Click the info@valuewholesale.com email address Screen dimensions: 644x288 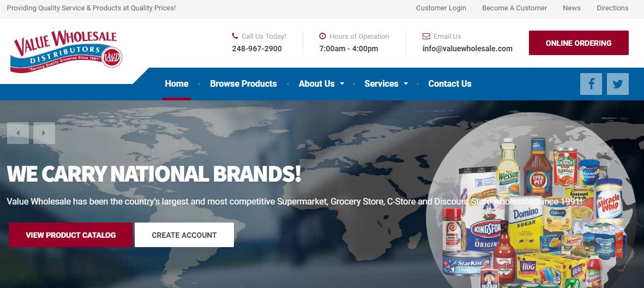pyautogui.click(x=467, y=49)
